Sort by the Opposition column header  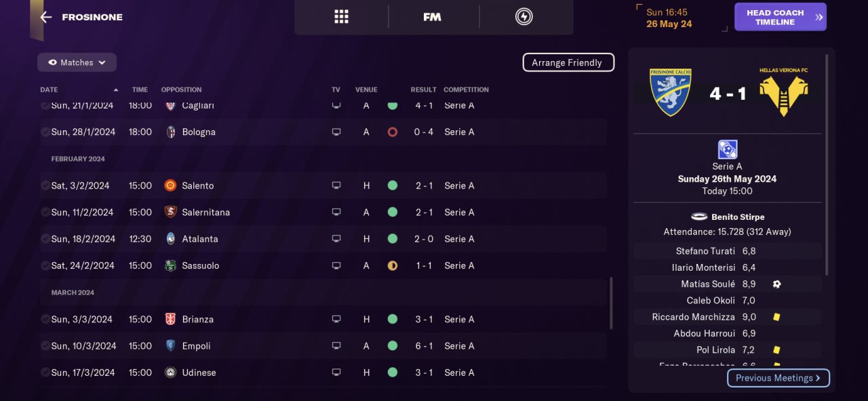click(x=181, y=90)
